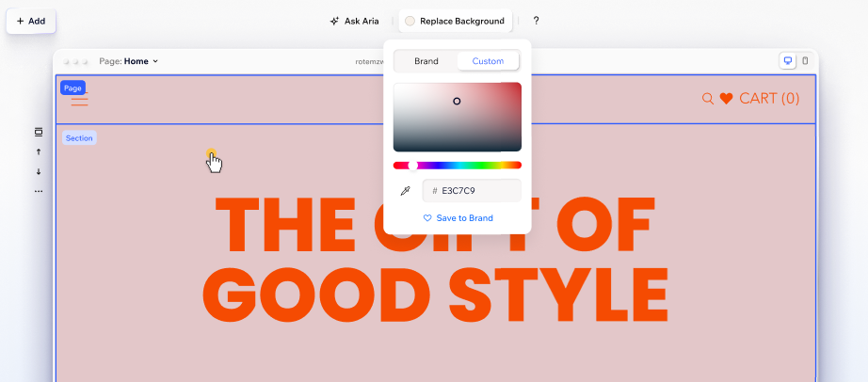Click the hex color input field
The image size is (868, 382).
pos(472,191)
